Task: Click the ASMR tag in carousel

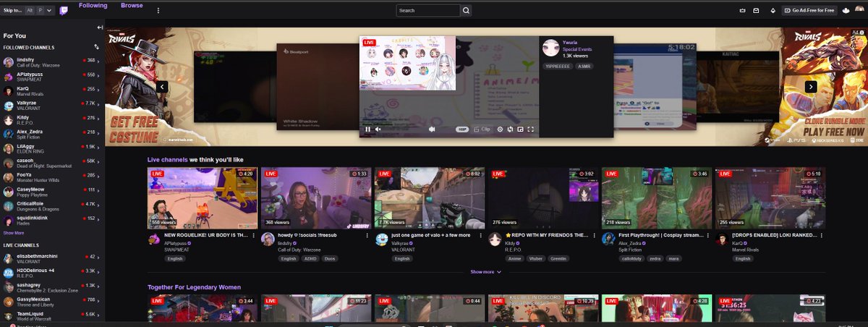Action: pyautogui.click(x=584, y=66)
